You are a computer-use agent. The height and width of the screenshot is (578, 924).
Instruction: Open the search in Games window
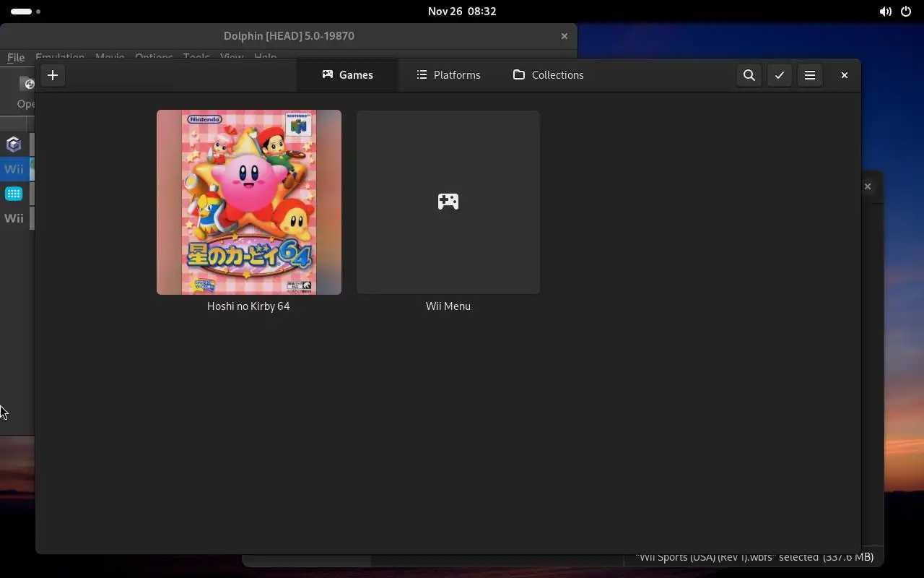(749, 75)
